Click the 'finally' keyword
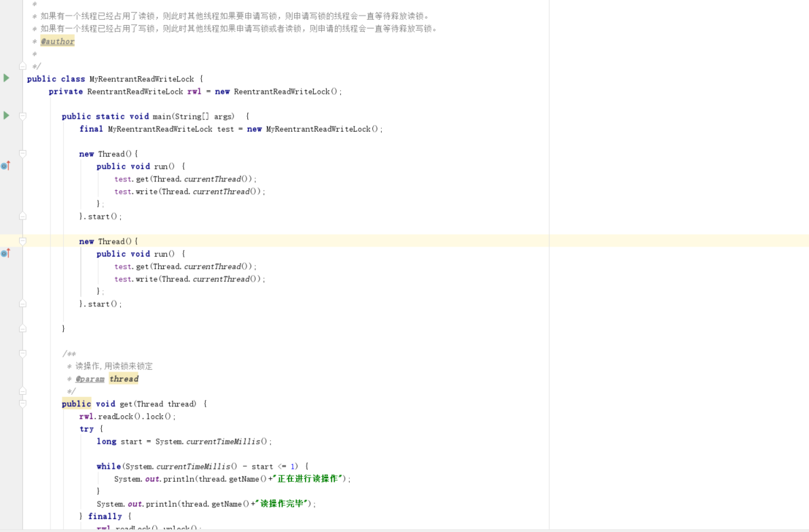The image size is (809, 532). tap(105, 516)
